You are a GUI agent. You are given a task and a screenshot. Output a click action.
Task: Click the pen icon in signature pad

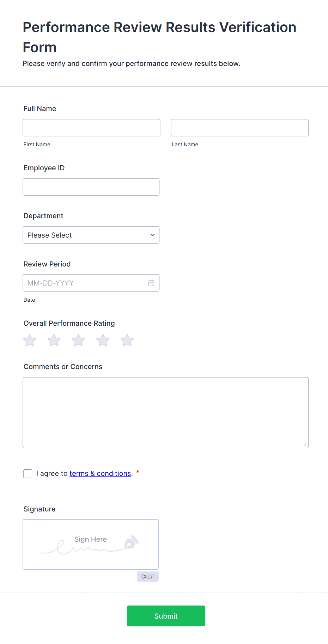pos(132,542)
